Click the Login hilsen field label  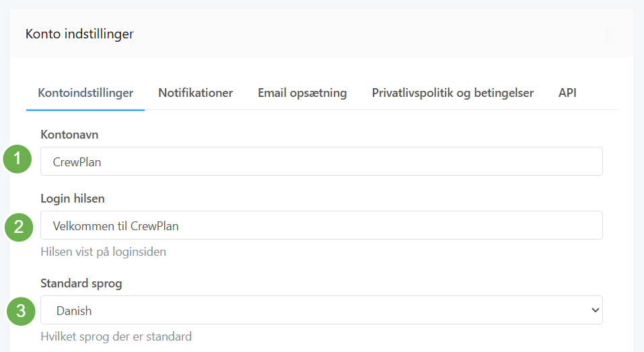(x=73, y=199)
